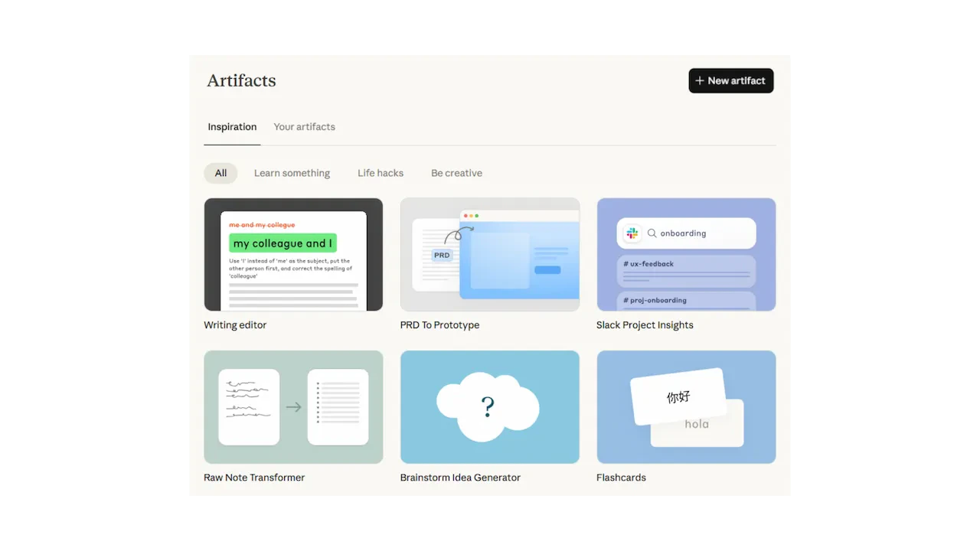Image resolution: width=980 pixels, height=551 pixels.
Task: Open the Brainstorm Idea Generator artifact
Action: click(490, 406)
